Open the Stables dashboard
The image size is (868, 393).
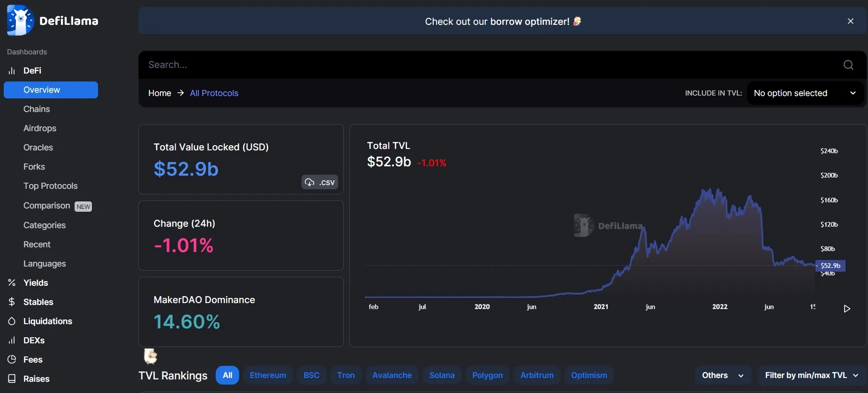38,302
